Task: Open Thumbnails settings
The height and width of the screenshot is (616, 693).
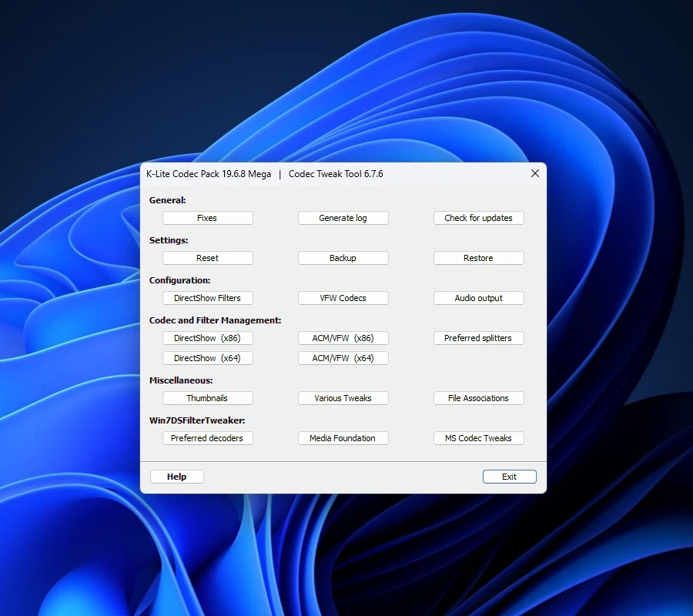Action: pos(207,398)
